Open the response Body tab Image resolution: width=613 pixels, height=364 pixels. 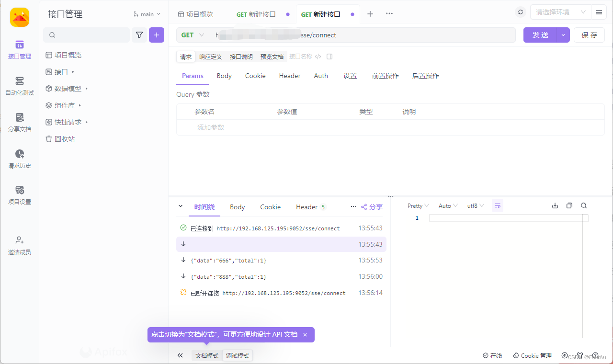click(238, 207)
